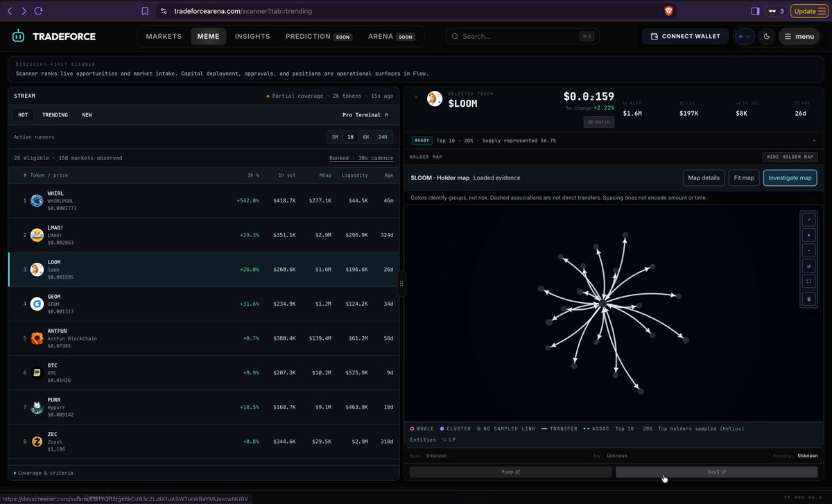Hide the holder map
The height and width of the screenshot is (504, 832).
pos(790,157)
